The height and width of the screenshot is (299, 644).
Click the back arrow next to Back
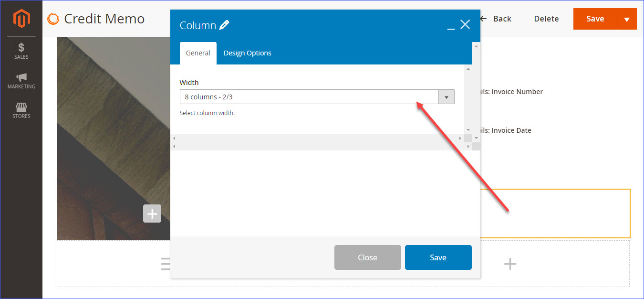coord(483,19)
